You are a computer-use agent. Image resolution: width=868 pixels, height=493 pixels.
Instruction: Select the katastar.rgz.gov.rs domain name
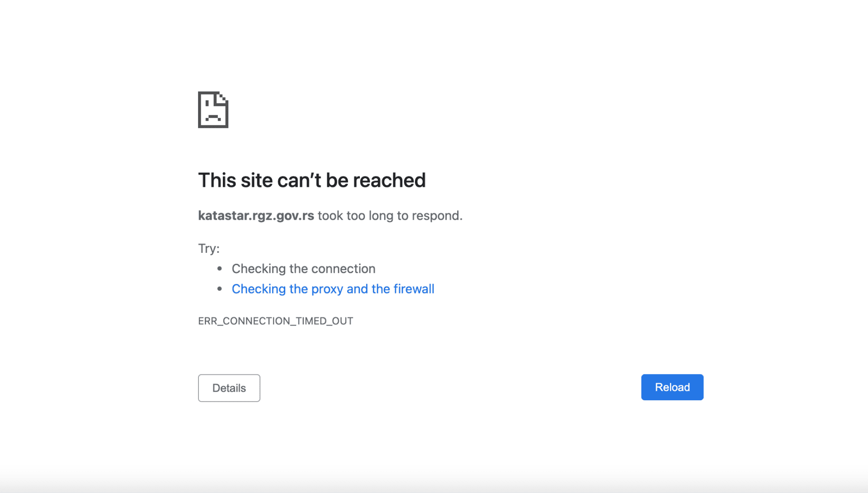256,216
